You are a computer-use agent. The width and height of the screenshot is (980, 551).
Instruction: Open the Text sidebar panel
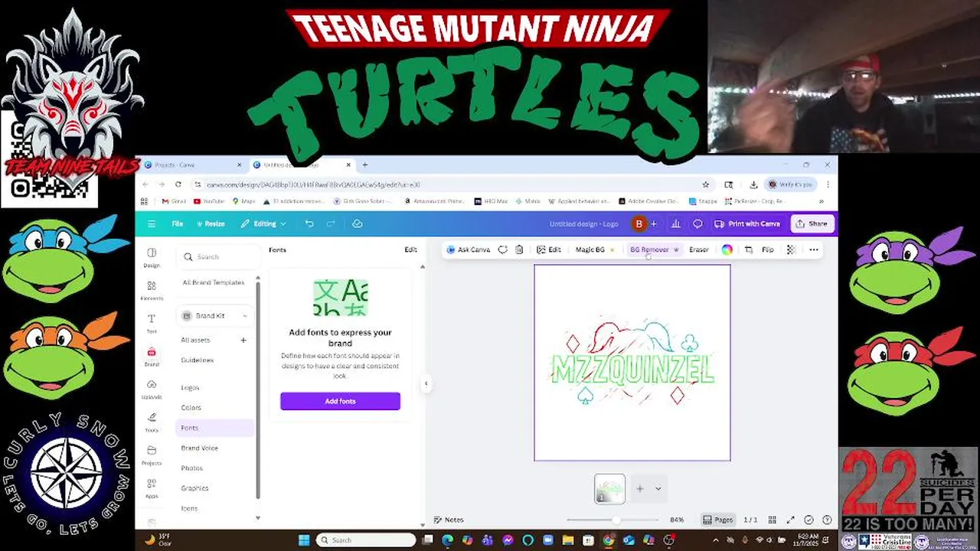(152, 323)
